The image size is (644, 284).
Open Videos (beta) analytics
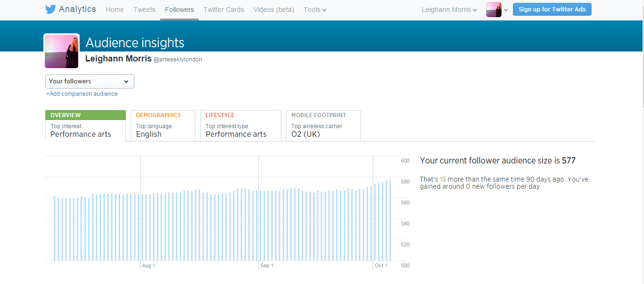tap(274, 10)
